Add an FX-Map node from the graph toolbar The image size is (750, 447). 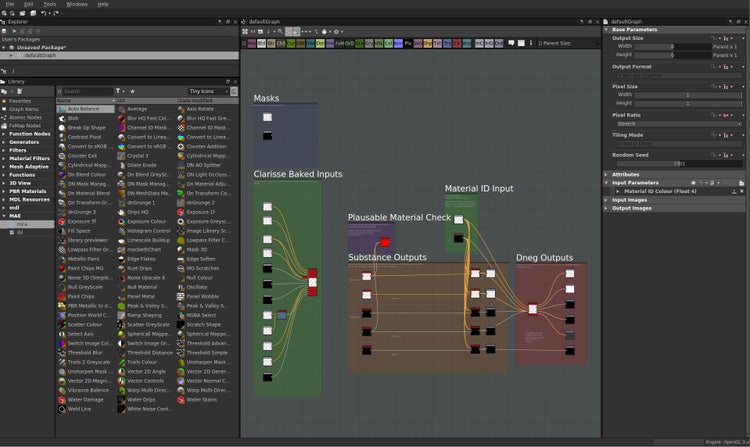point(340,44)
